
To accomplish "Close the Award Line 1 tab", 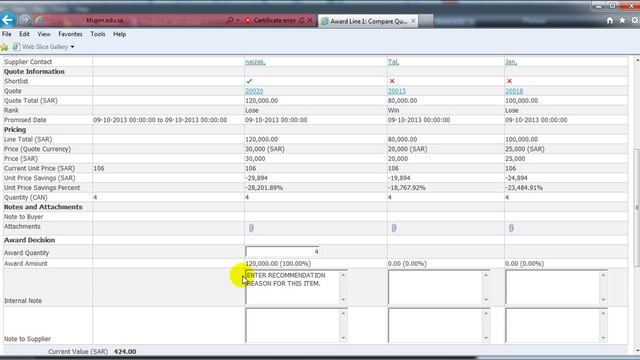I will (x=413, y=21).
